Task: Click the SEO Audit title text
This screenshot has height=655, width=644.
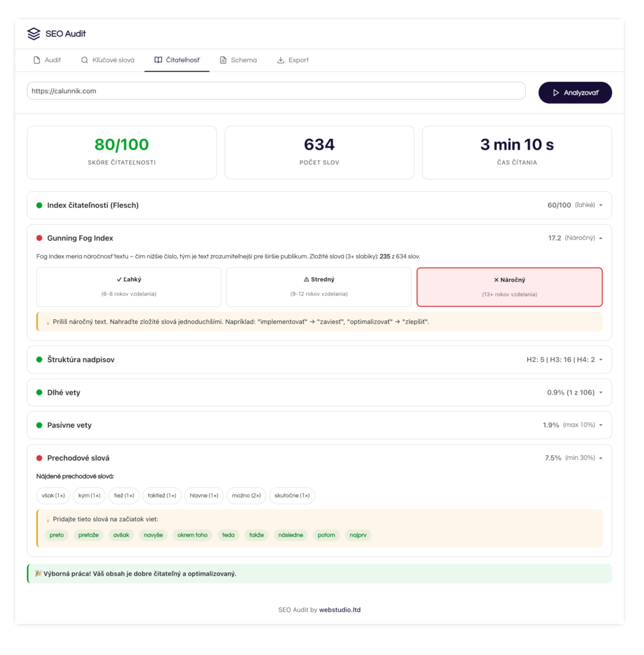Action: [x=66, y=34]
